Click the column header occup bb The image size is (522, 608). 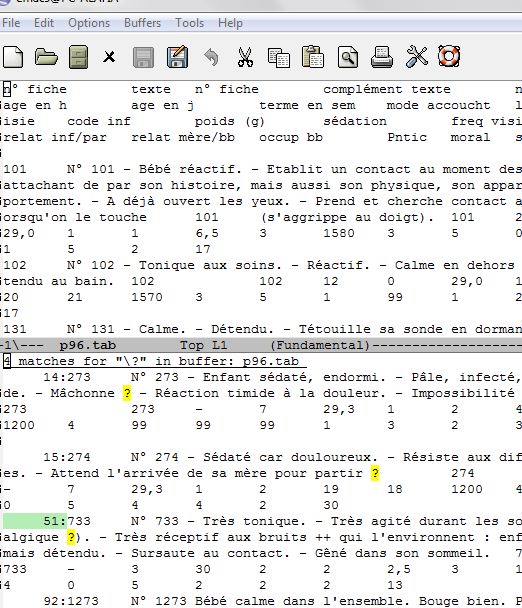291,138
